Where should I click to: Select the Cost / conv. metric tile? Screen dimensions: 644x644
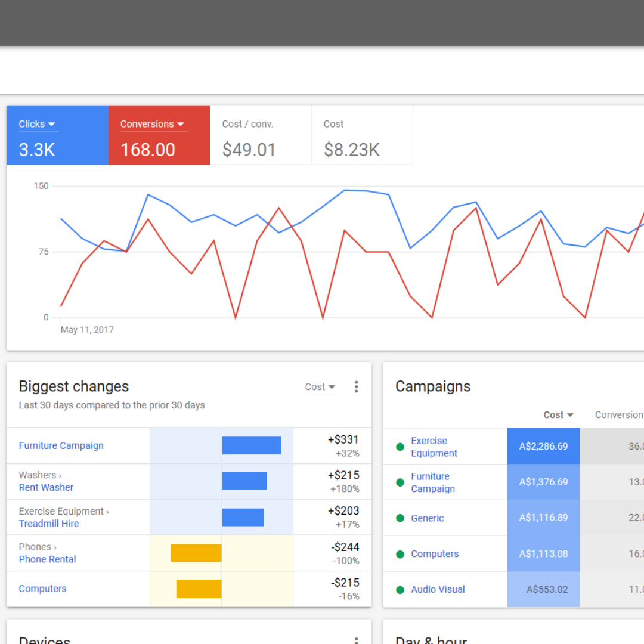[261, 135]
